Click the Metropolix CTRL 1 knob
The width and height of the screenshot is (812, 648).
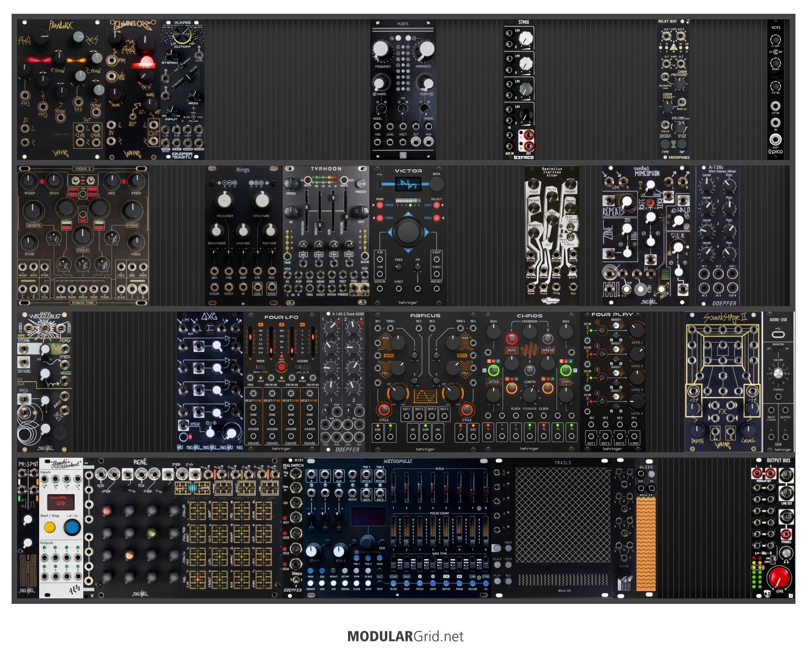pyautogui.click(x=313, y=550)
